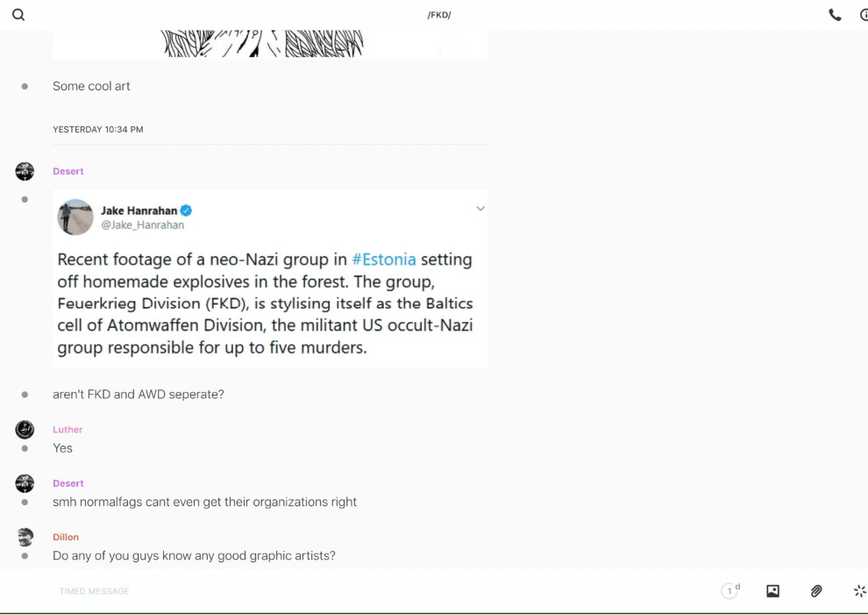Viewport: 868px width, 614px height.
Task: Select the Jake Hanrahan author name
Action: (139, 211)
